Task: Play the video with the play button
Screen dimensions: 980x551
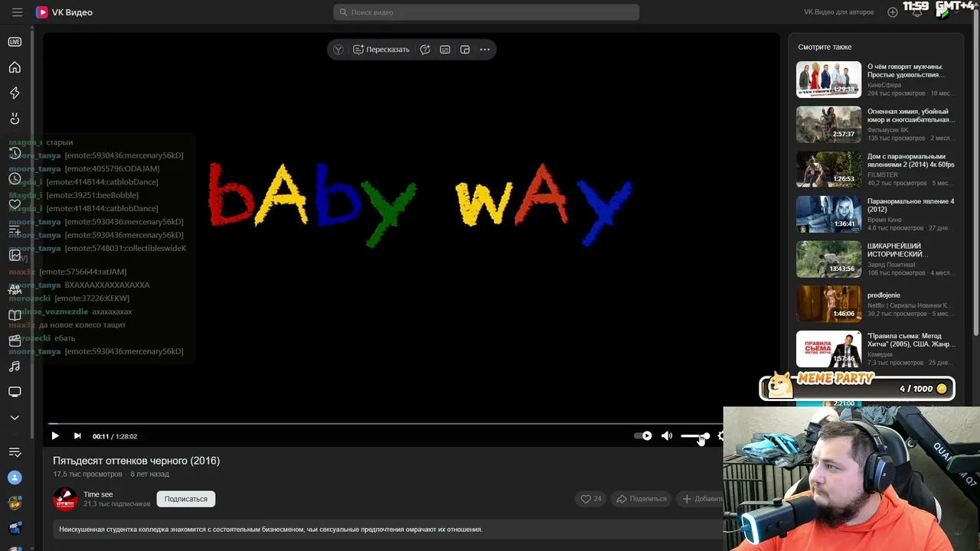Action: pos(55,436)
